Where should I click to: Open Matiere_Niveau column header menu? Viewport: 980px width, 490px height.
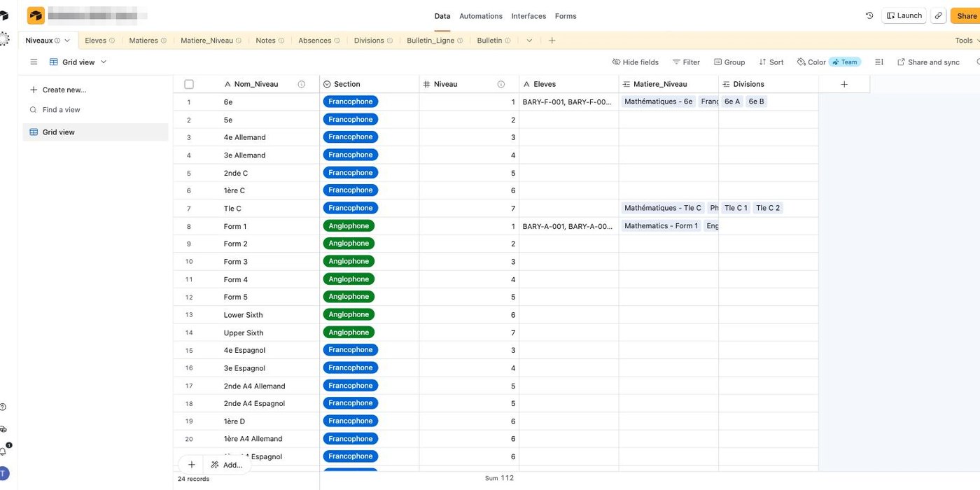(668, 84)
